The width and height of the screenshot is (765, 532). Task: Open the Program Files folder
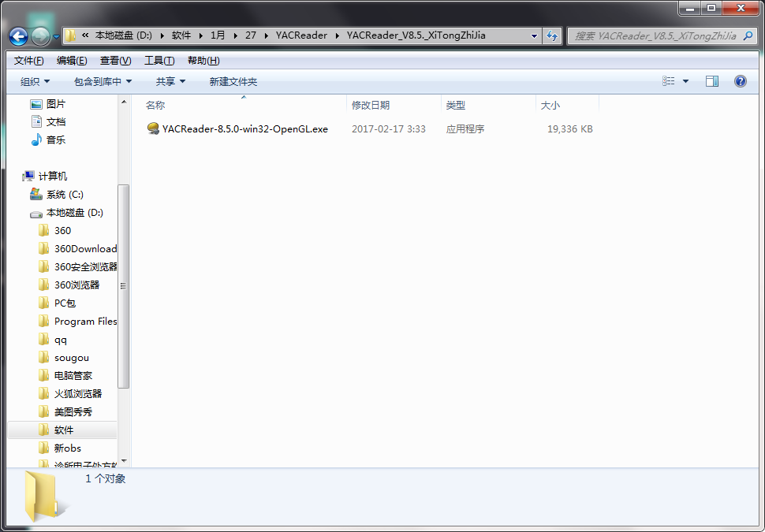pos(85,321)
